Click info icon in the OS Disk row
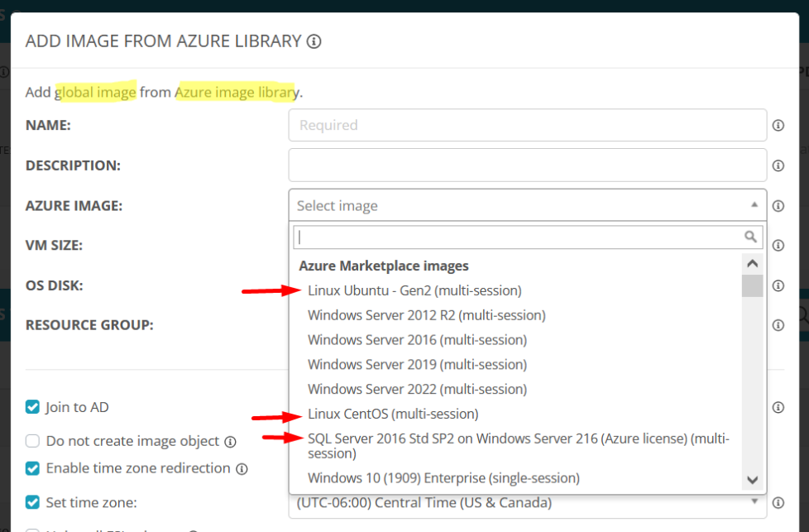 point(778,285)
